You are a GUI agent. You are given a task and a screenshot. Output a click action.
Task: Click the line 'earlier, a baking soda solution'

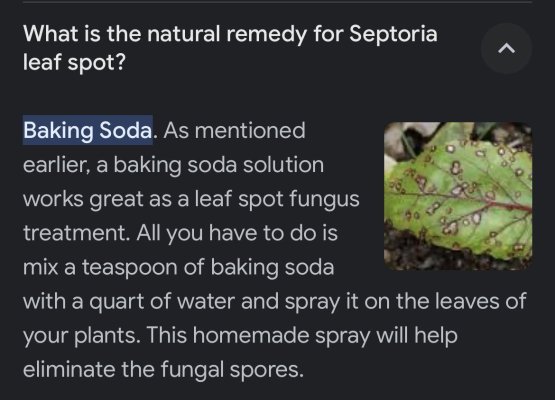click(173, 165)
